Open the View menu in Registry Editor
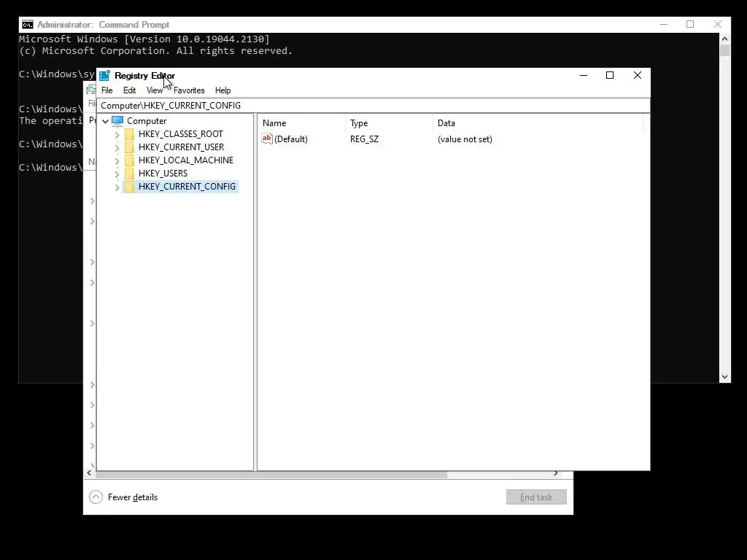This screenshot has height=560, width=747. 155,90
